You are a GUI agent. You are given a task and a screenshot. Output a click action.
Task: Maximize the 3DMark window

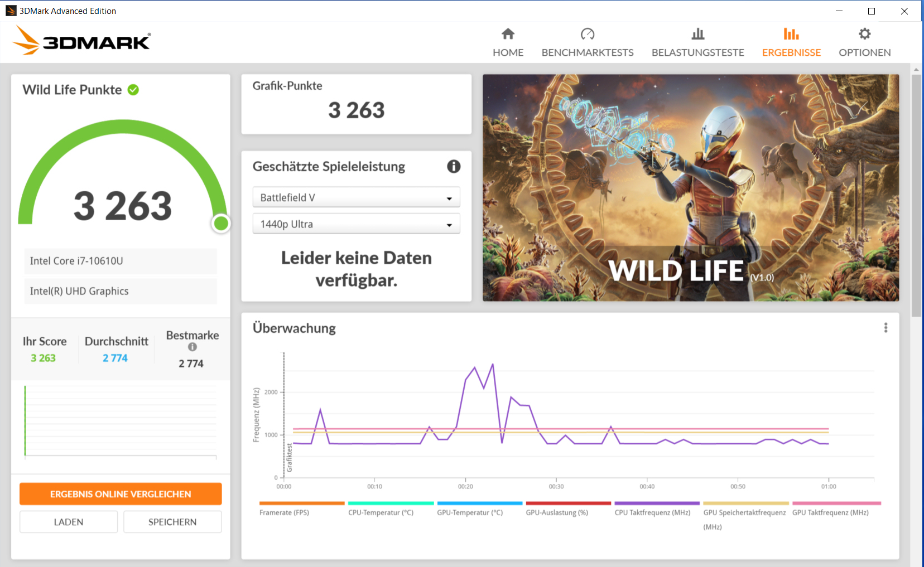point(872,11)
